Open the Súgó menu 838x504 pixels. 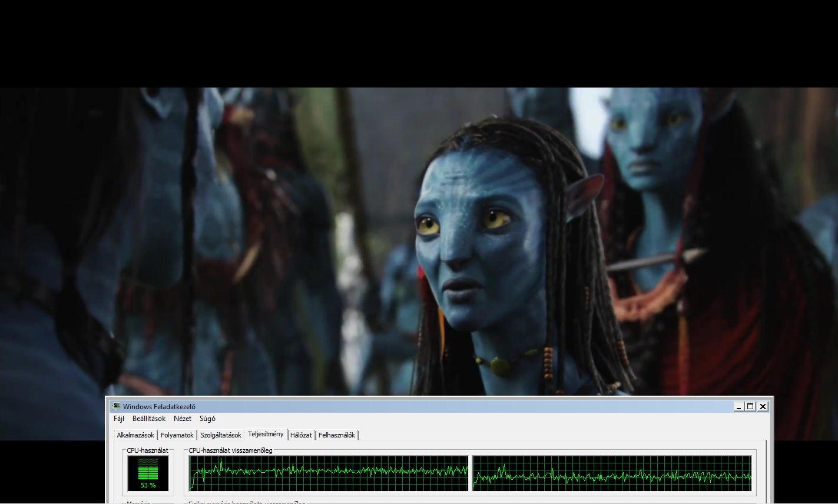click(x=207, y=419)
